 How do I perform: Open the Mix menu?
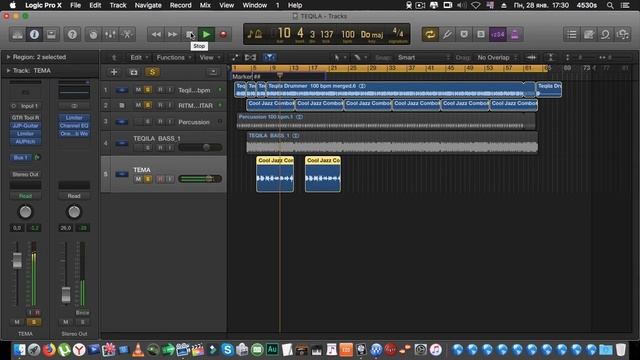[205, 5]
